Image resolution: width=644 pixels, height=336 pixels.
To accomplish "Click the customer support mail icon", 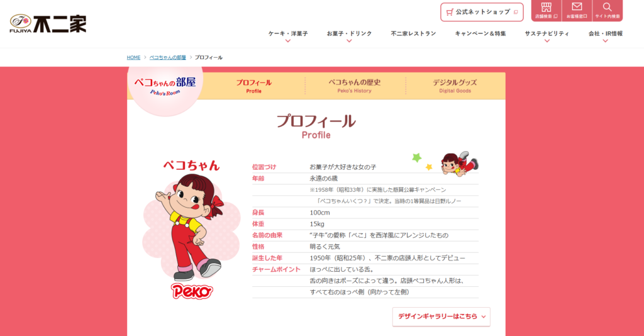I will pyautogui.click(x=577, y=10).
